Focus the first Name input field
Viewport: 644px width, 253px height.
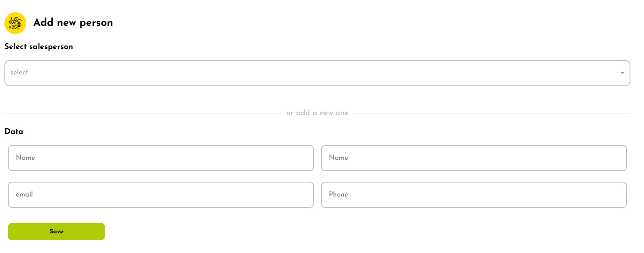point(161,158)
